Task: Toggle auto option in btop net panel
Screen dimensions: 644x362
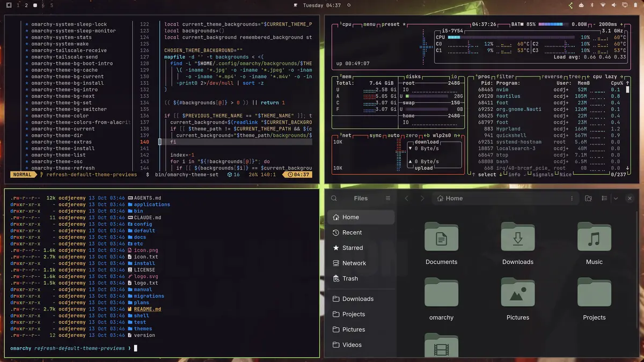Action: point(393,136)
